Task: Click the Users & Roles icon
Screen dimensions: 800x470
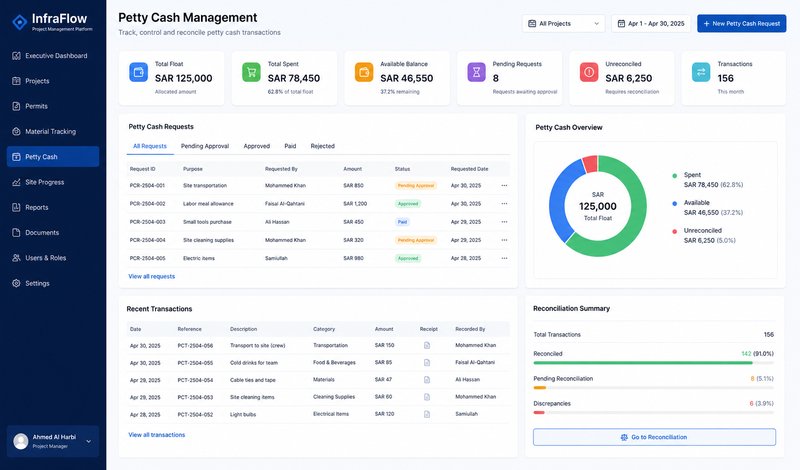Action: click(16, 258)
